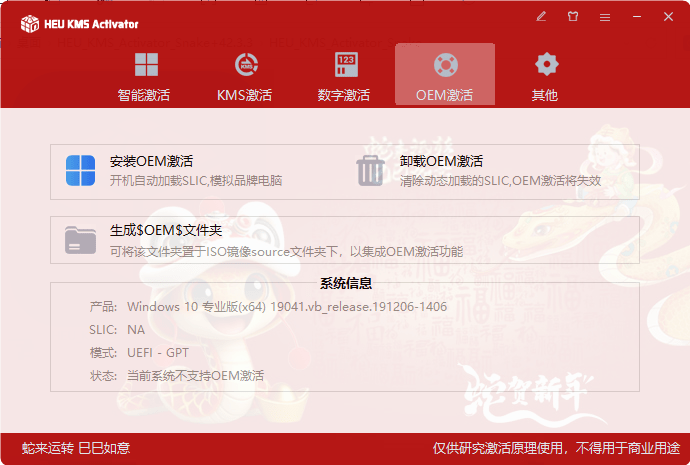Click the 安装OEM激活 title text
The width and height of the screenshot is (690, 465).
pyautogui.click(x=151, y=161)
